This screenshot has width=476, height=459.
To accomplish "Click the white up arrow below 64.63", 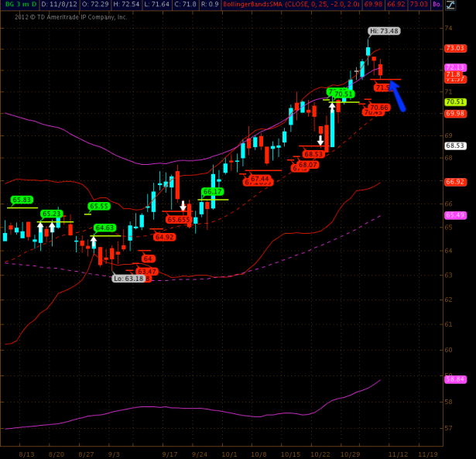I will [x=94, y=242].
